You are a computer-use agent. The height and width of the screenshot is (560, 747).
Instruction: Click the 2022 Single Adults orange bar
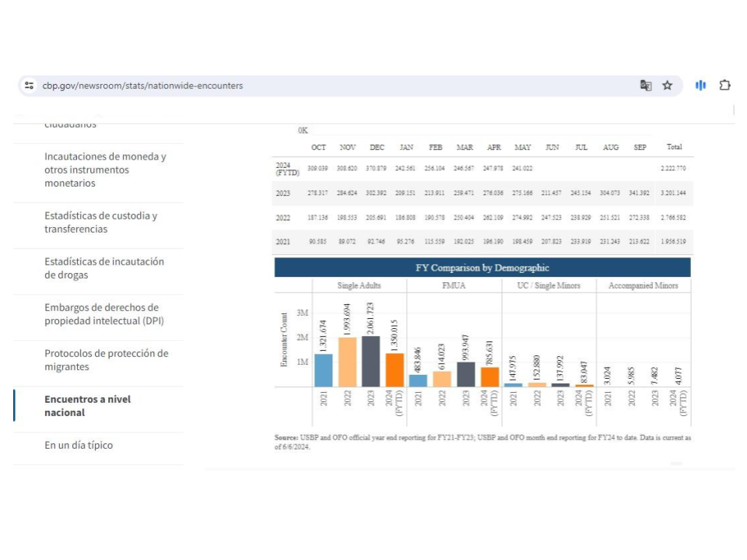pyautogui.click(x=347, y=362)
